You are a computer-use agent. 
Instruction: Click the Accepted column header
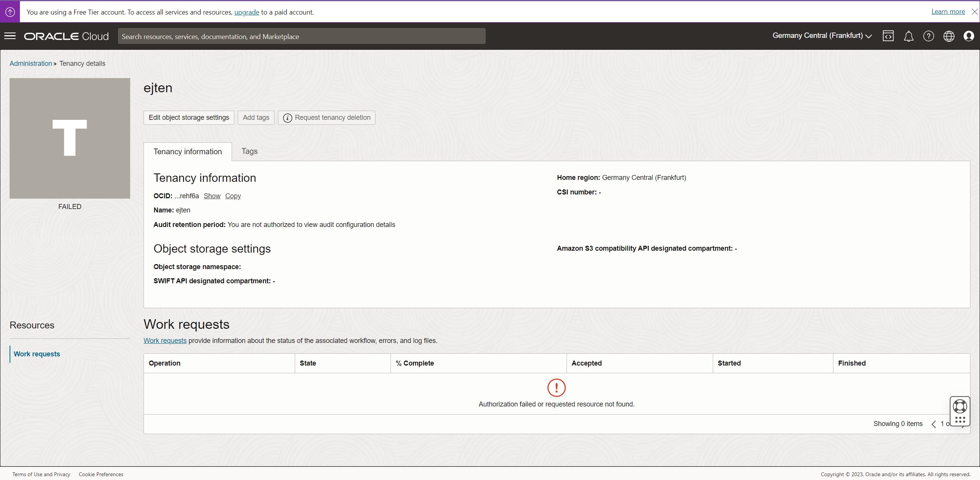point(640,363)
